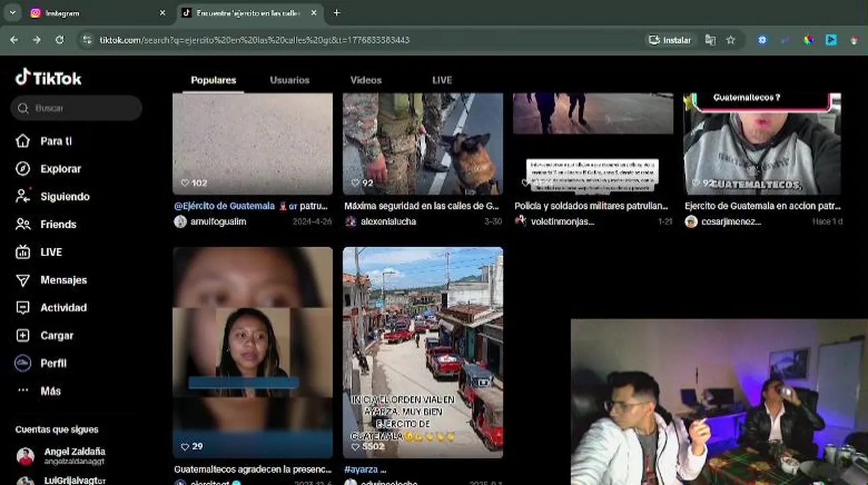The height and width of the screenshot is (485, 868).
Task: Switch to the LIVE results tab
Action: coord(442,80)
